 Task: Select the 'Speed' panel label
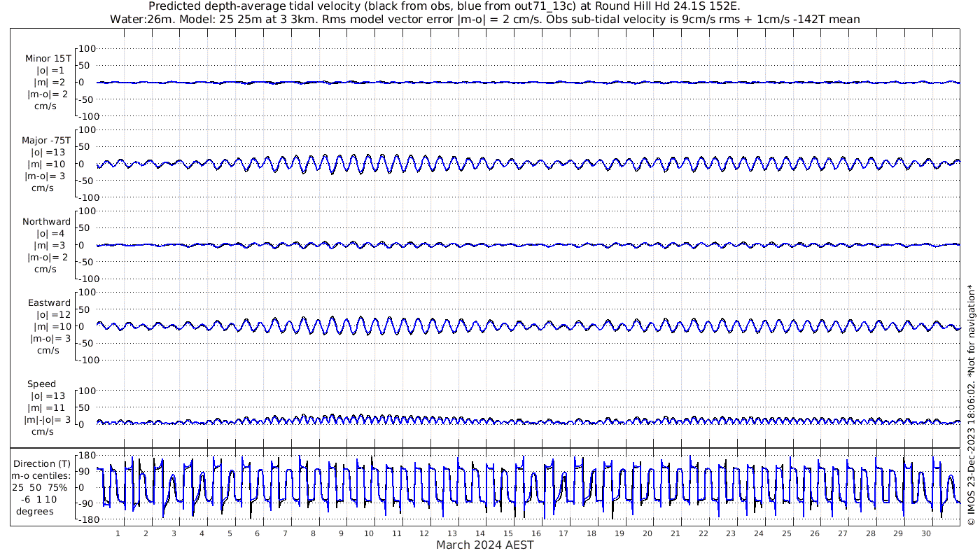tap(42, 384)
